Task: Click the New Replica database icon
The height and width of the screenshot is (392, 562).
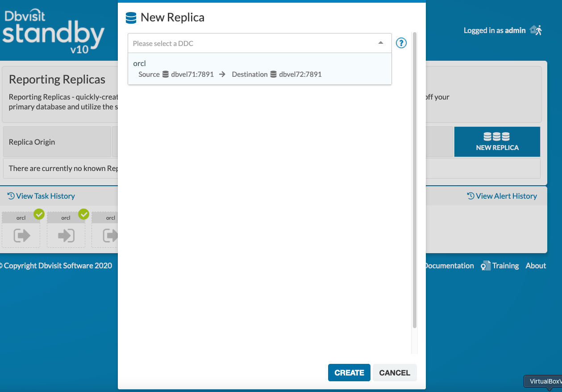Action: click(x=131, y=18)
